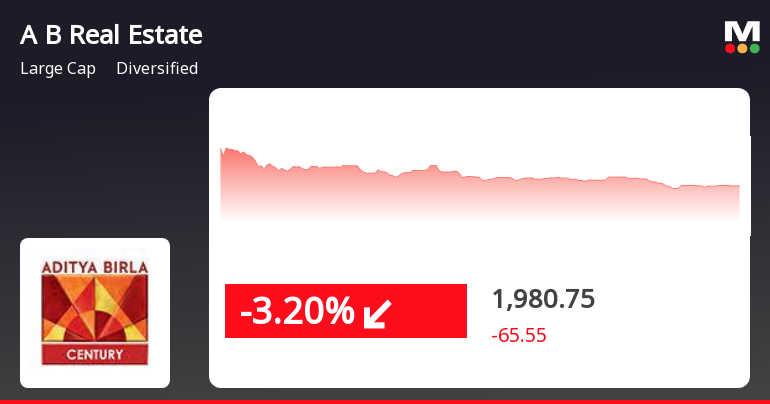Image resolution: width=770 pixels, height=404 pixels.
Task: Open the "A B Real Estate" title
Action: [111, 35]
